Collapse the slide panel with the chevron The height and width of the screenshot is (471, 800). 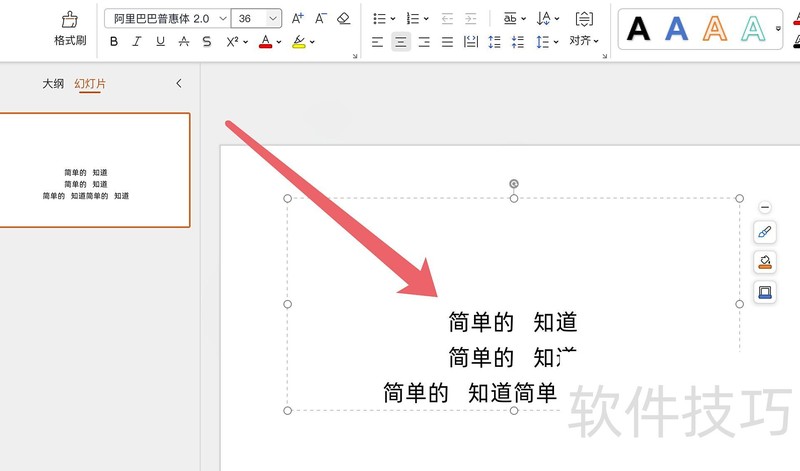click(x=179, y=84)
